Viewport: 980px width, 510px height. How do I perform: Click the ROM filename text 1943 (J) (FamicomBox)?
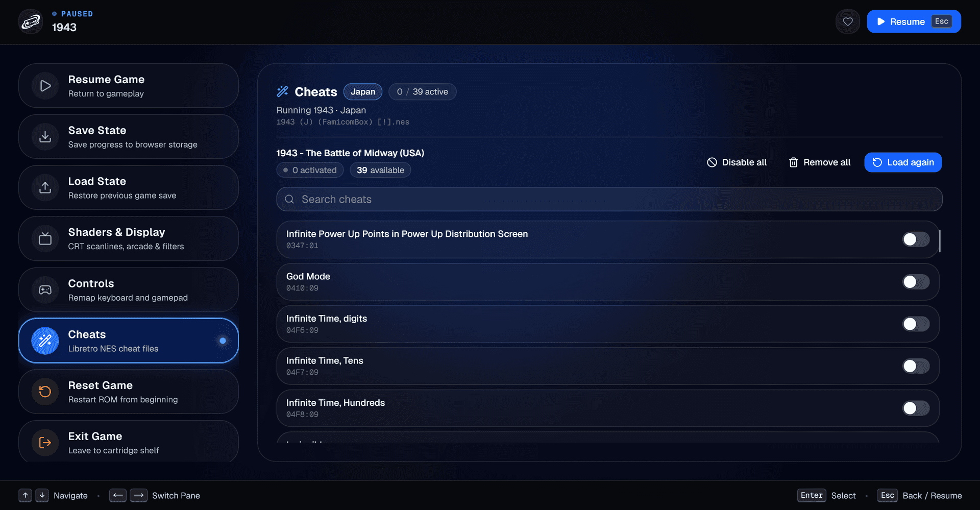click(x=343, y=122)
